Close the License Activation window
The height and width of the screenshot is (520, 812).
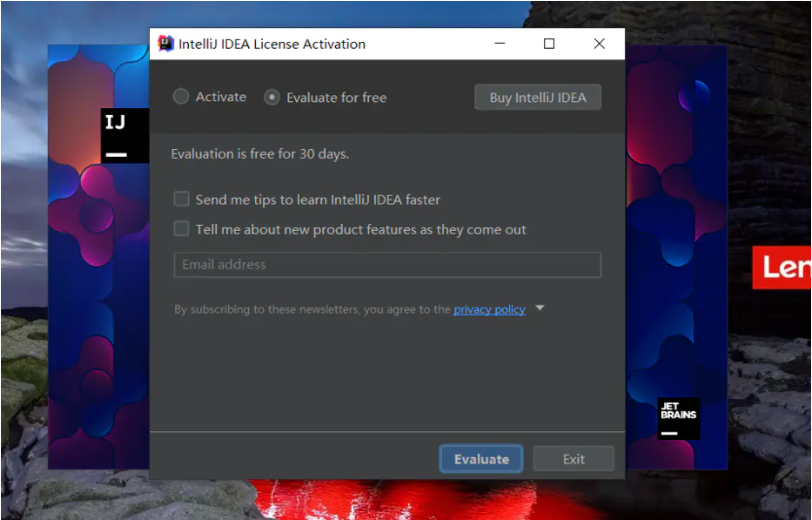click(599, 44)
